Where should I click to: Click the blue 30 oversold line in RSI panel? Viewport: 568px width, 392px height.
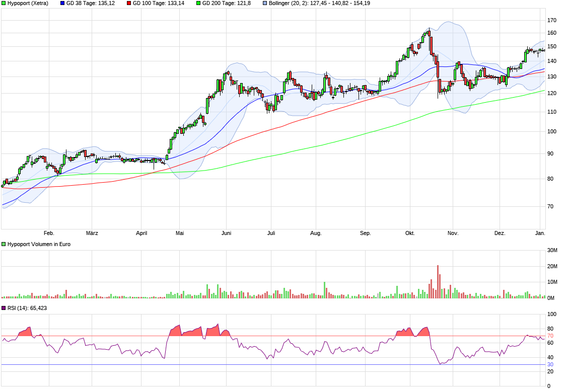pos(277,364)
